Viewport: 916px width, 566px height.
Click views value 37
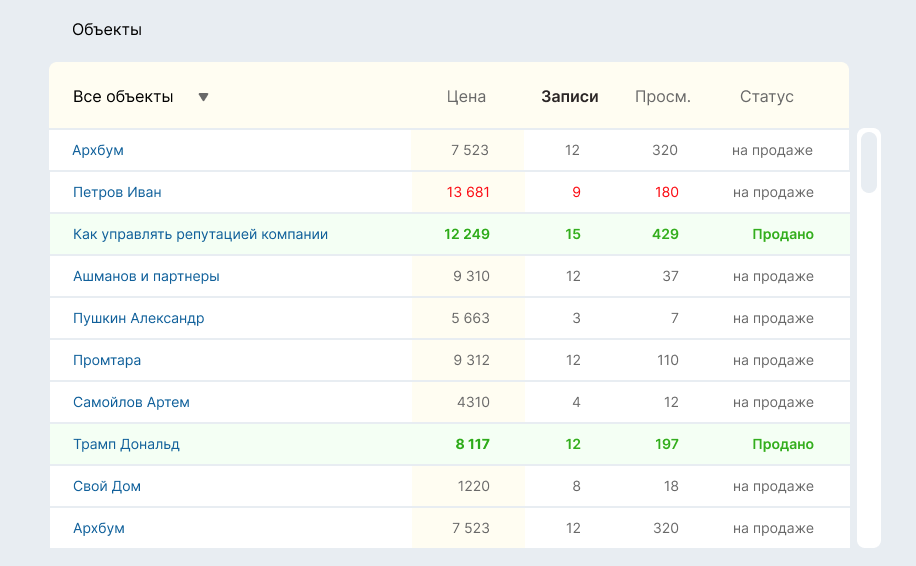[670, 276]
